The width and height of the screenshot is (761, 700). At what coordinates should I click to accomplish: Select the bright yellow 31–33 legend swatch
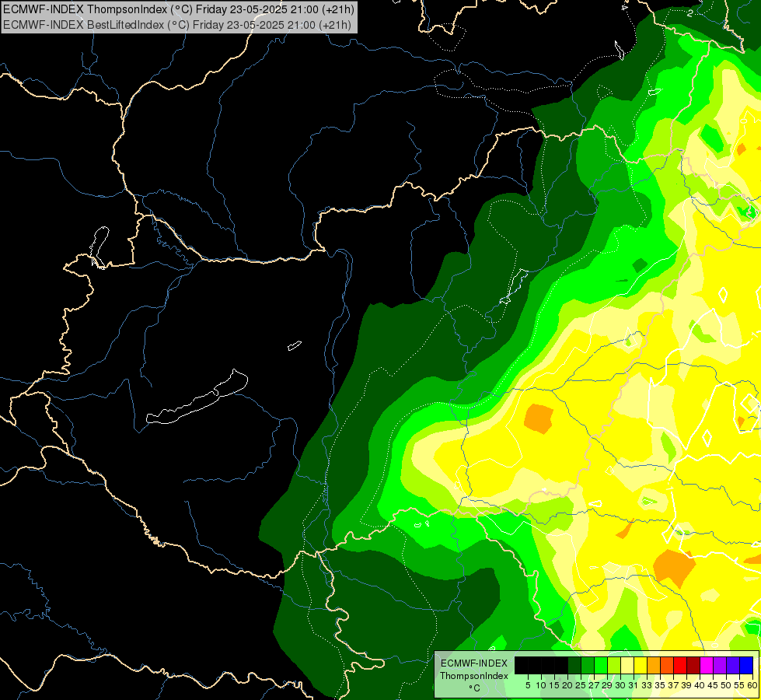tap(641, 665)
